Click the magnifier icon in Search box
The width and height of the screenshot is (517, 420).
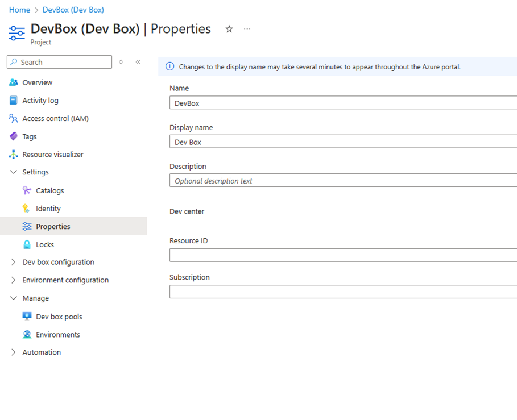pos(14,62)
